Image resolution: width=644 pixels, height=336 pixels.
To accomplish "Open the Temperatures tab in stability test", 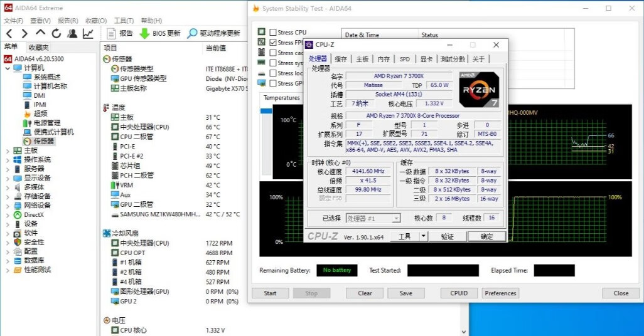I will 282,98.
